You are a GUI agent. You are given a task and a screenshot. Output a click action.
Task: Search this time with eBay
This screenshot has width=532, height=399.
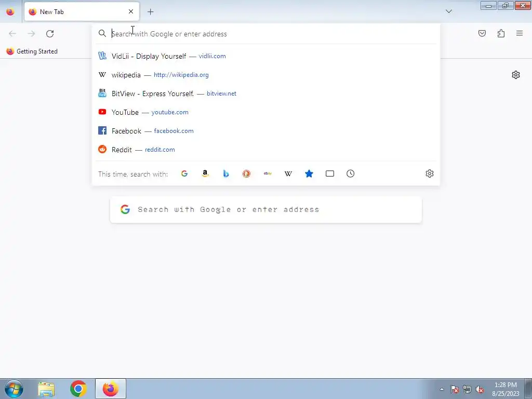click(268, 174)
